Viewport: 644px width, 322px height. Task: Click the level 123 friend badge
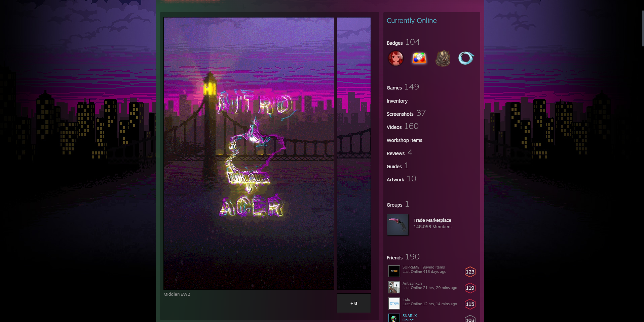(x=470, y=272)
